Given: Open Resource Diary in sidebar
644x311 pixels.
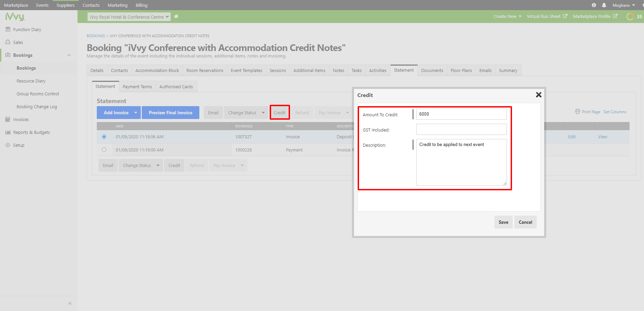Looking at the screenshot, I should [x=31, y=81].
